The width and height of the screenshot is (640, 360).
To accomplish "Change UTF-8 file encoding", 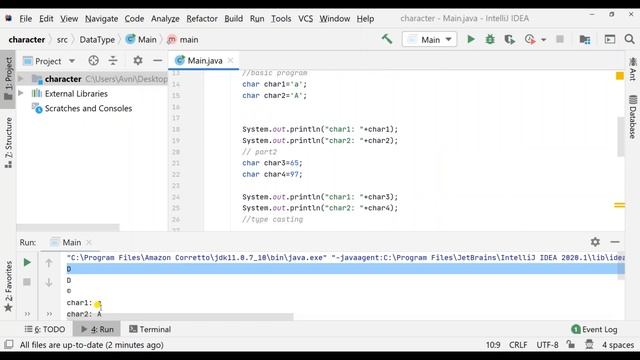I will click(x=547, y=344).
